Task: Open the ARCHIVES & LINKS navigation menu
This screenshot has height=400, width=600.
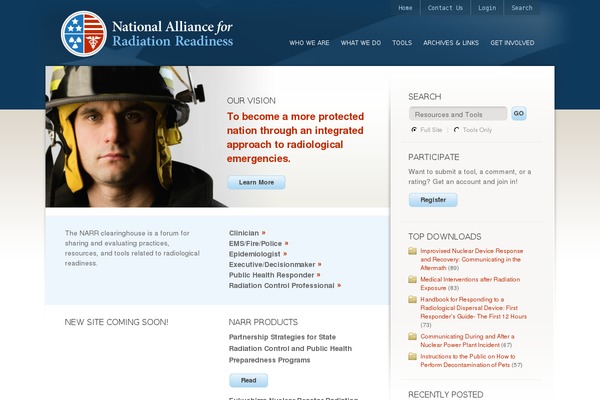Action: (451, 43)
